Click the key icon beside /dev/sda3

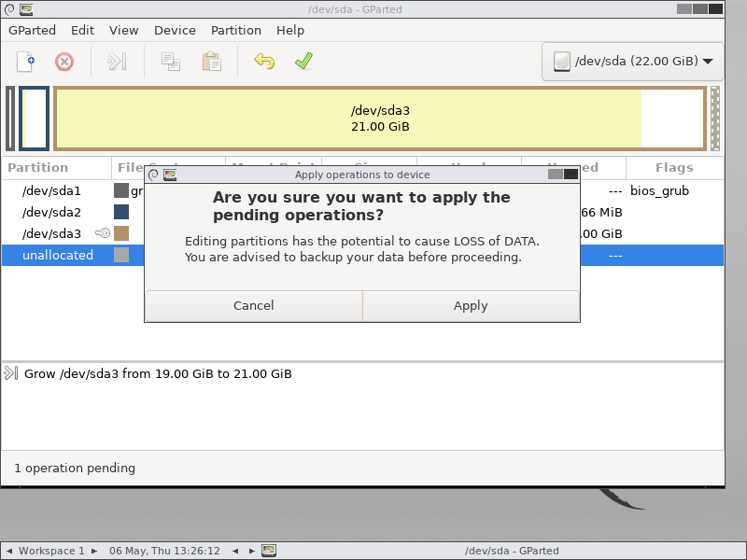click(x=103, y=233)
